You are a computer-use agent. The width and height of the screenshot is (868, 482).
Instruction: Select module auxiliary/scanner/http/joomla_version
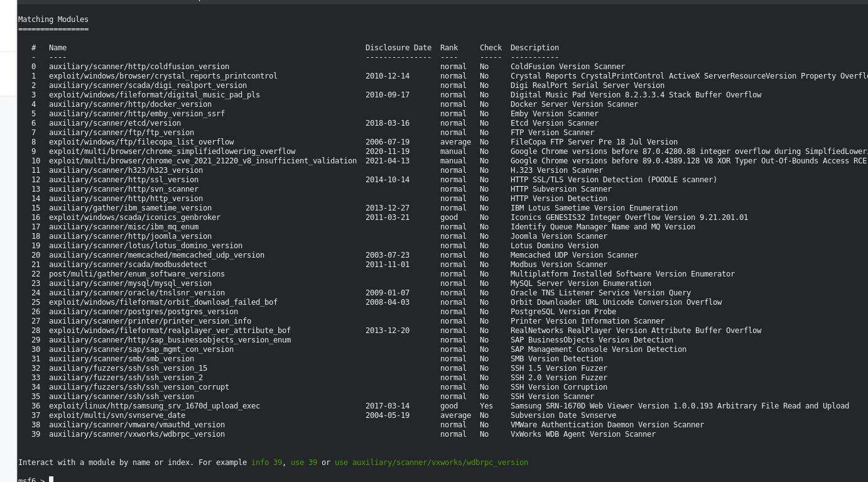pyautogui.click(x=130, y=236)
